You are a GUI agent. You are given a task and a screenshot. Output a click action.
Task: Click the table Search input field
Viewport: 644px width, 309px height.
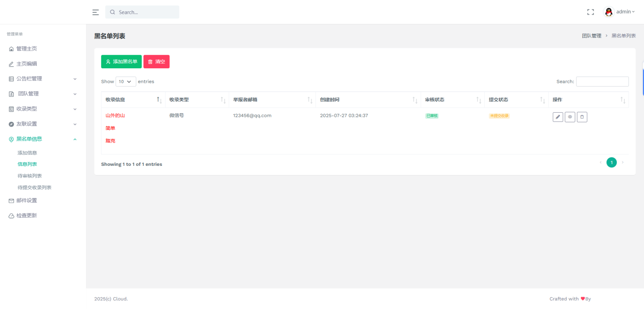[602, 82]
